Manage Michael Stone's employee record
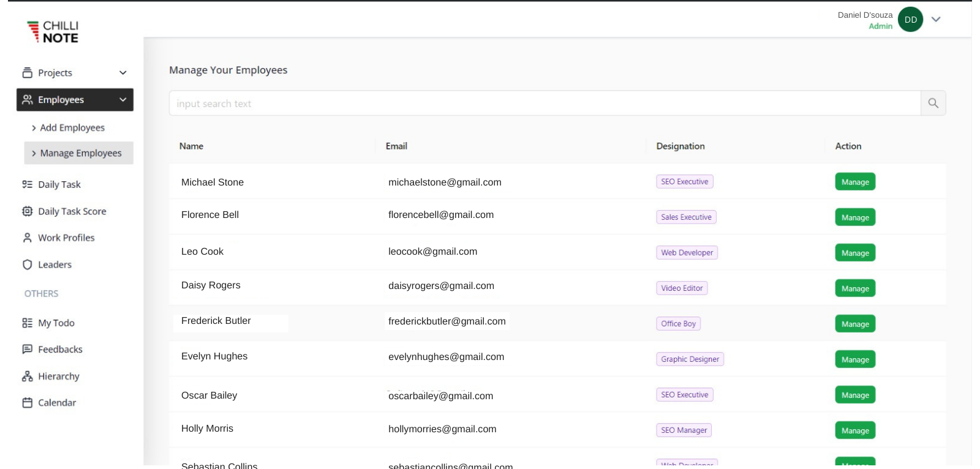 854,182
